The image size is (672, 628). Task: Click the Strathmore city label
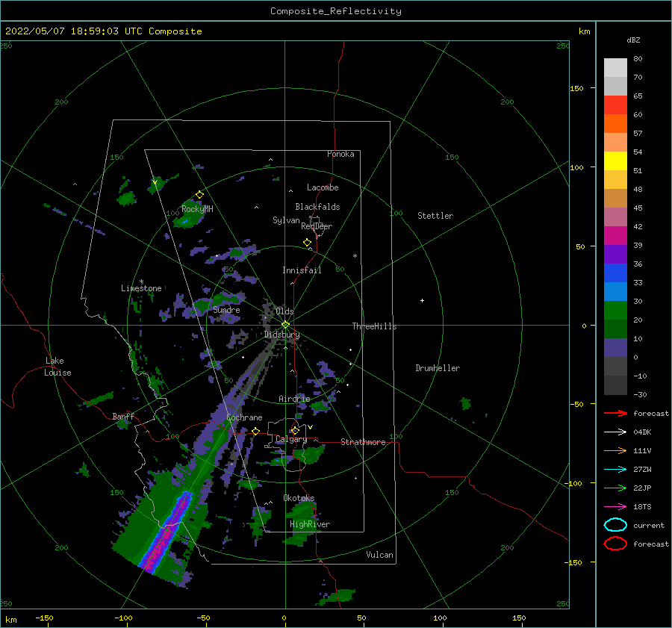[x=363, y=442]
